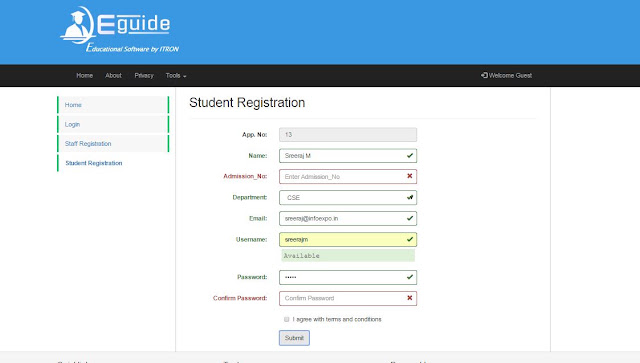Click the checkmark in Username field
Screen dimensions: 640x363
point(410,239)
